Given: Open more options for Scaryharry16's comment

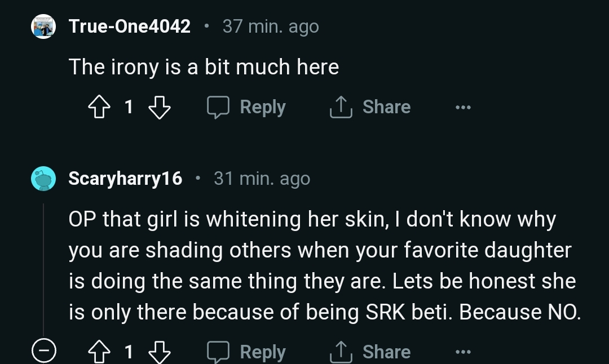Looking at the screenshot, I should [x=463, y=352].
